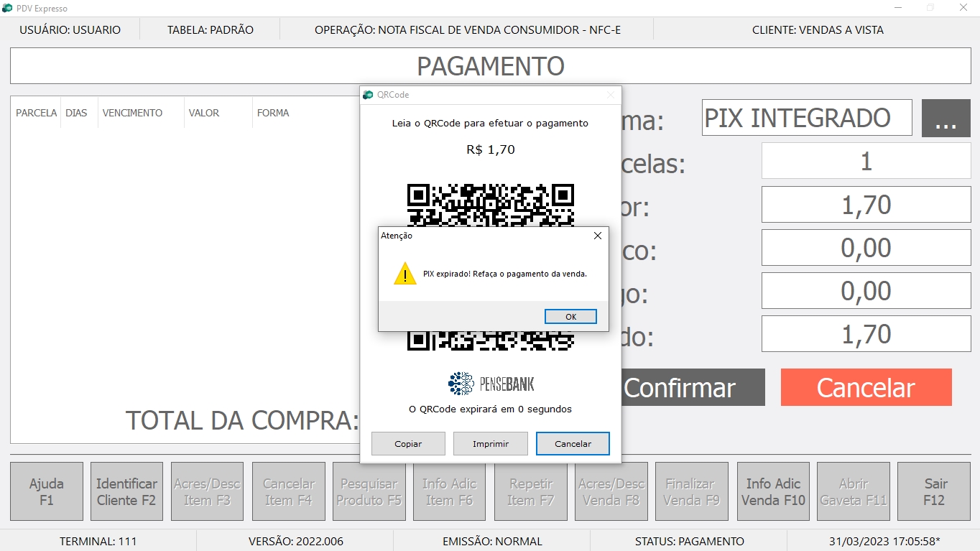This screenshot has height=551, width=980.
Task: Click the Ajuda F1 button
Action: (47, 491)
